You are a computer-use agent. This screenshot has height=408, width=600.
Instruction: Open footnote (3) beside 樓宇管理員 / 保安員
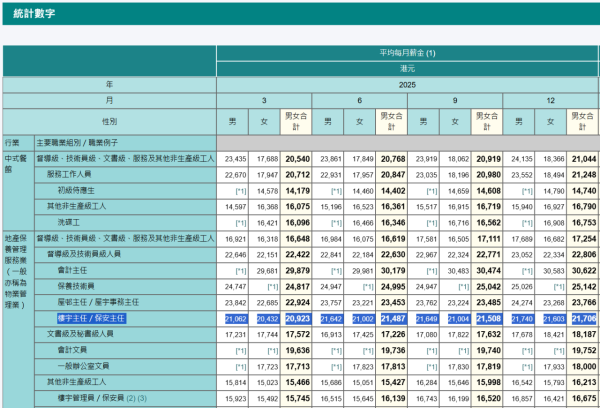point(142,398)
